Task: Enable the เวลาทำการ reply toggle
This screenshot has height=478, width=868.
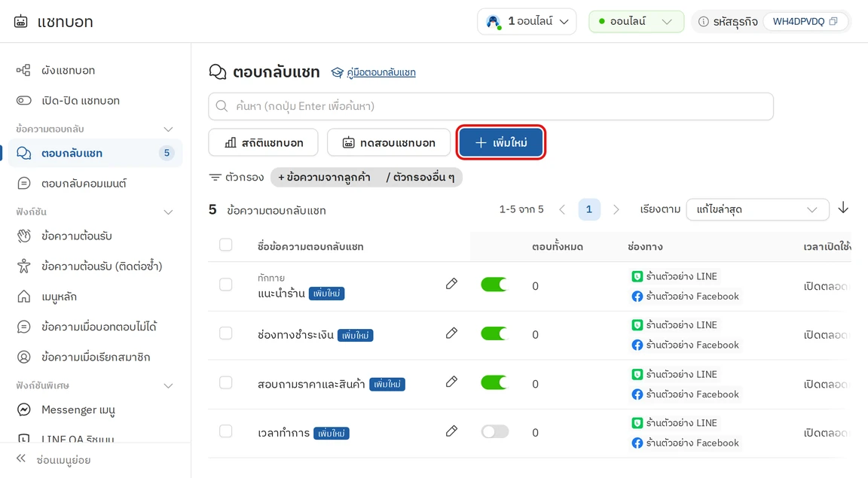Action: (x=494, y=431)
